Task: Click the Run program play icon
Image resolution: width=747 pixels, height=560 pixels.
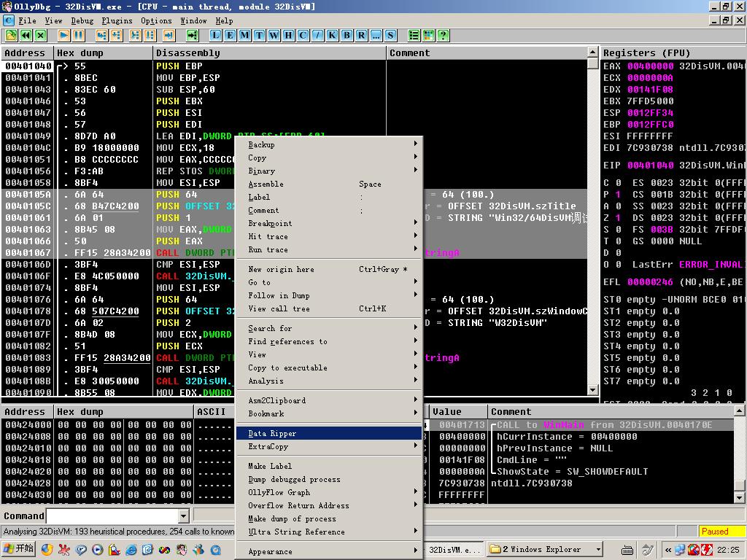Action: [64, 35]
